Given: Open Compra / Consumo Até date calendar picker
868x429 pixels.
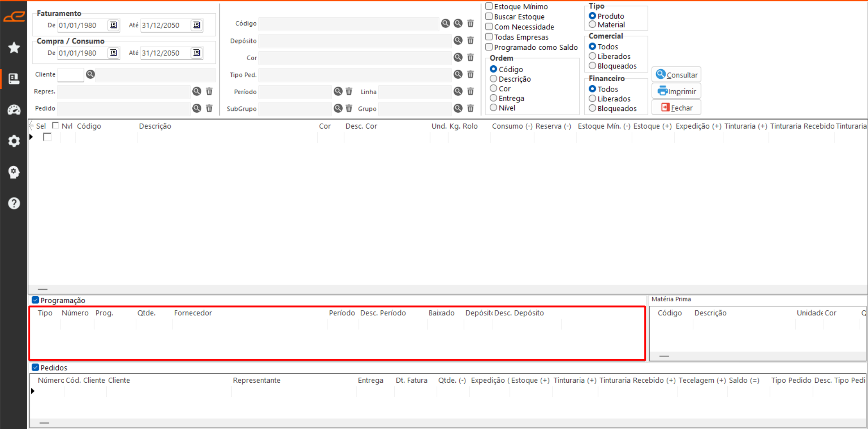Looking at the screenshot, I should click(196, 53).
